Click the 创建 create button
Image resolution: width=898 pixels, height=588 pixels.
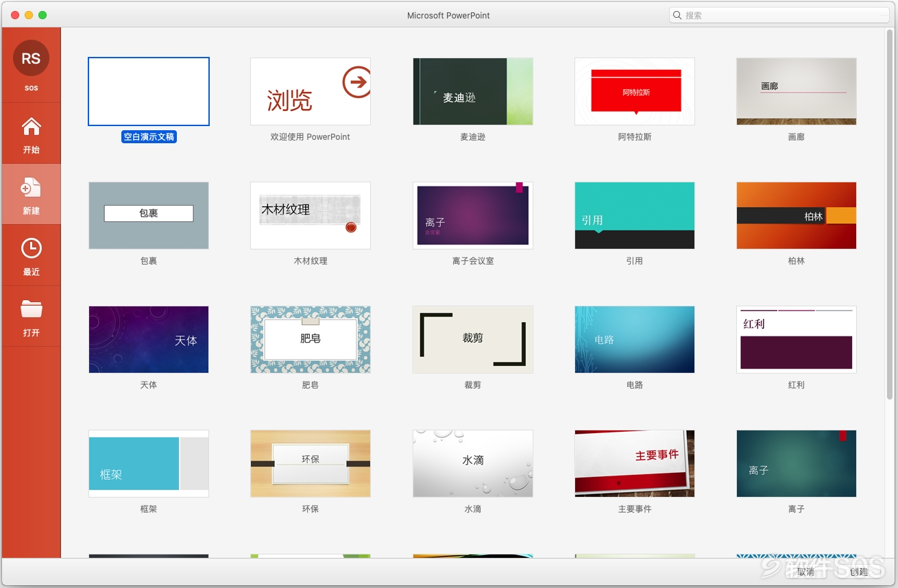[859, 572]
